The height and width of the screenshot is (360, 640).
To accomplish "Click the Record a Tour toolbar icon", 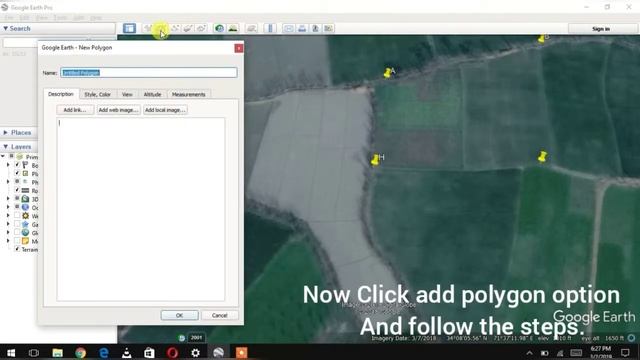I will point(201,28).
